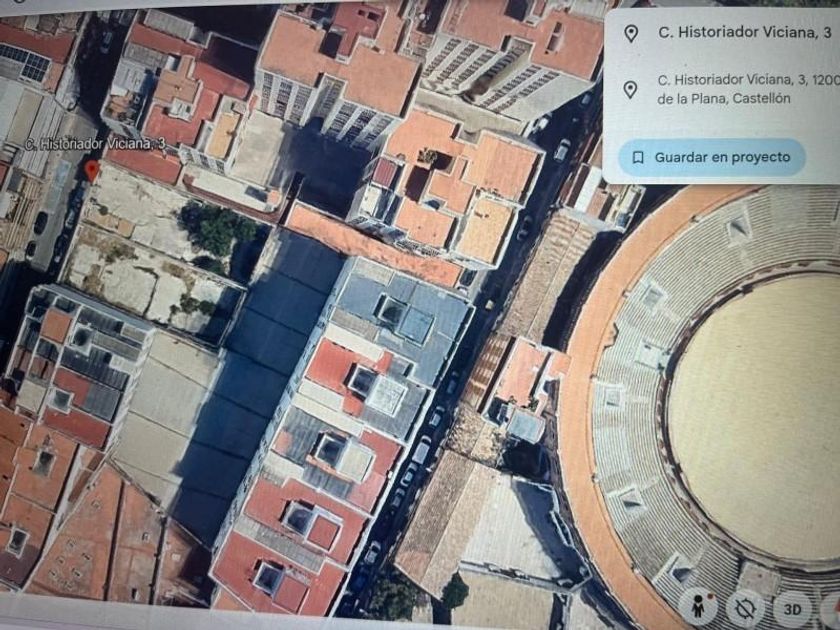Open Street View with the Pegman icon

tap(698, 608)
